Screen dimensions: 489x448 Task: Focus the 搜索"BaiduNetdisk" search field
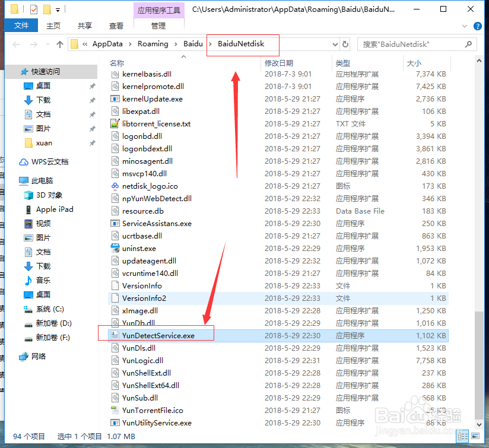pyautogui.click(x=417, y=45)
